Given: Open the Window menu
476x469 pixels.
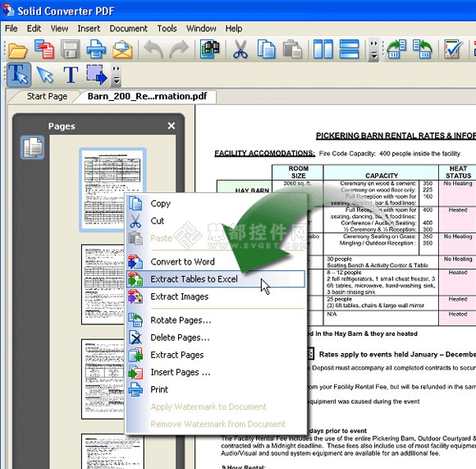Looking at the screenshot, I should click(x=201, y=29).
